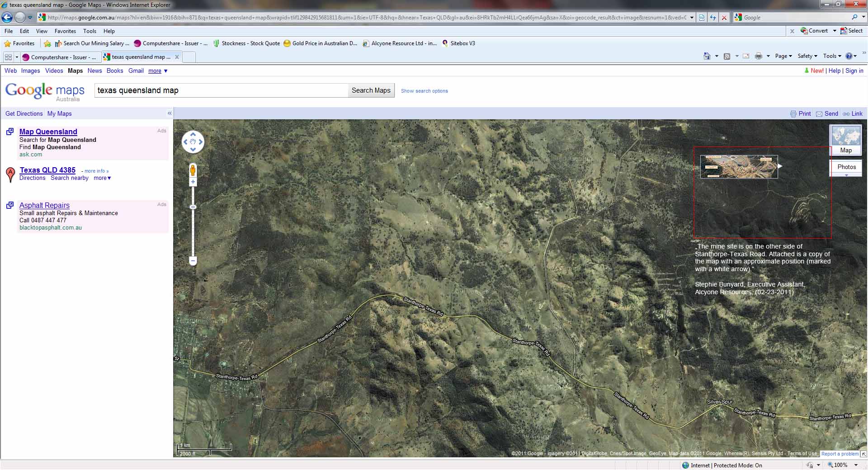Expand the 'more' dropdown under Texas QLD 4385

(102, 178)
